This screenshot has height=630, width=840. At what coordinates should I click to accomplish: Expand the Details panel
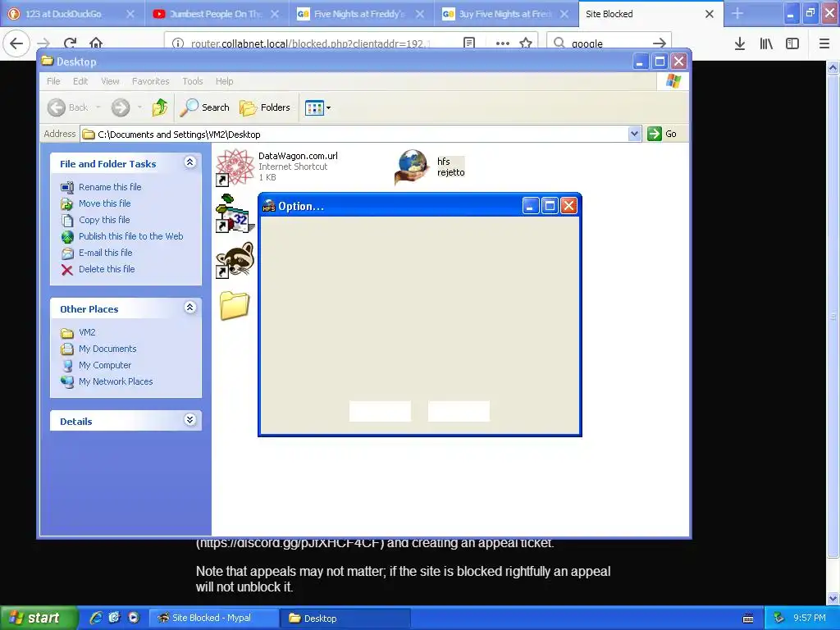[190, 419]
